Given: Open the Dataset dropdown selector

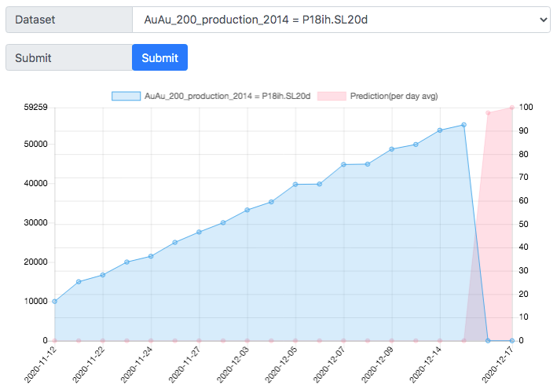Looking at the screenshot, I should pyautogui.click(x=341, y=20).
